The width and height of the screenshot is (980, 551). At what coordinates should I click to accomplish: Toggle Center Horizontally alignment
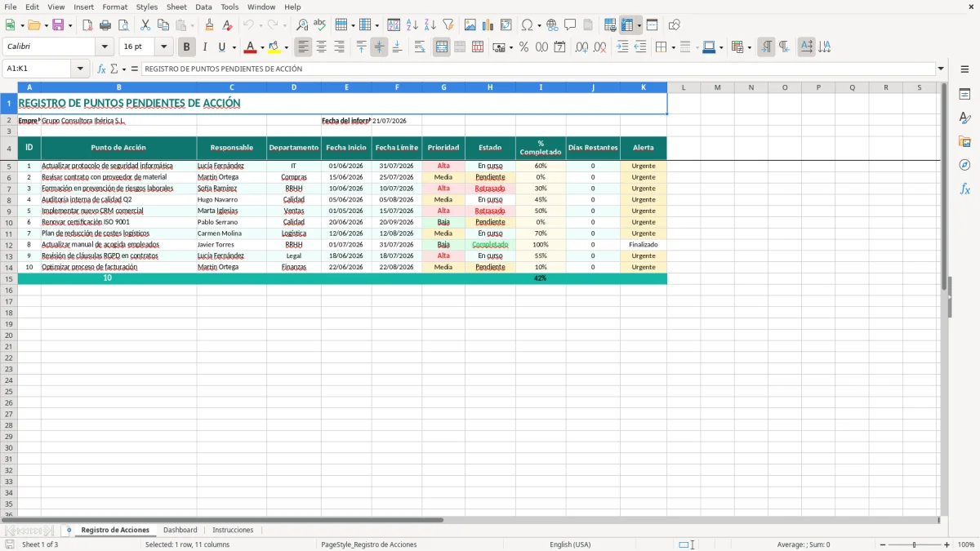pyautogui.click(x=322, y=47)
